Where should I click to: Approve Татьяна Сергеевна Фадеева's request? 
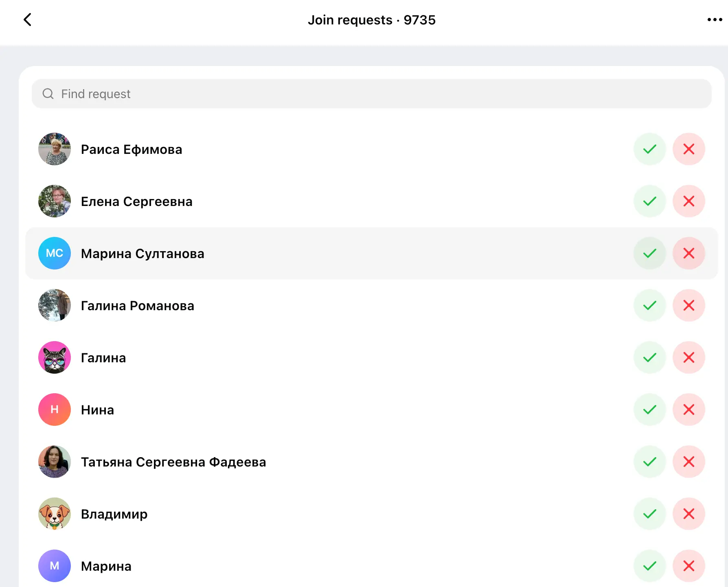click(x=650, y=462)
